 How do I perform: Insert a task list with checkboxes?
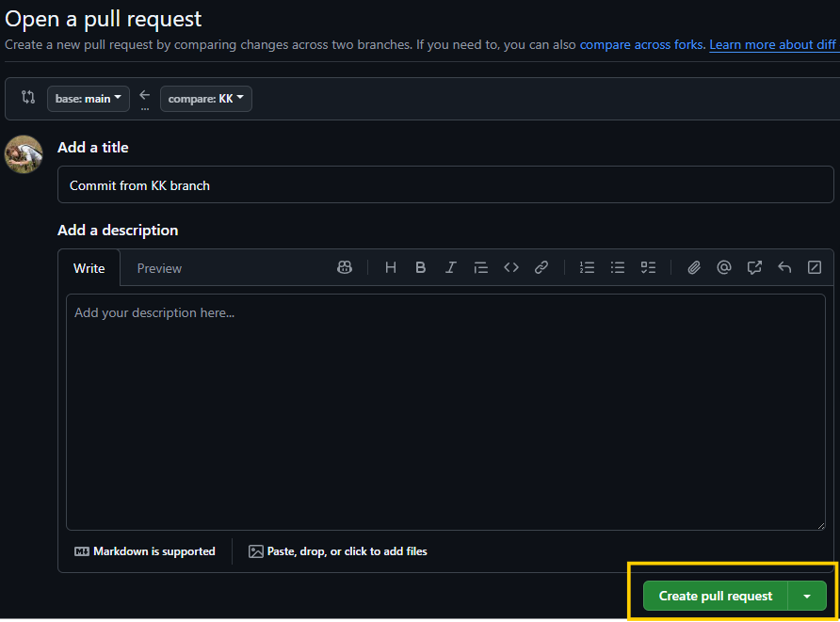[x=648, y=268]
